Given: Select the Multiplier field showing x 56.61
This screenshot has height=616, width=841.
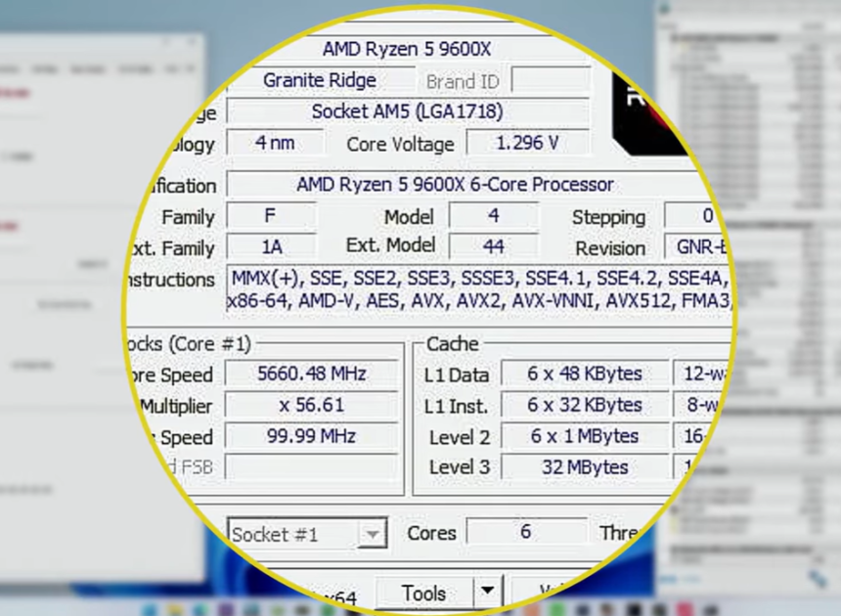Looking at the screenshot, I should click(311, 406).
